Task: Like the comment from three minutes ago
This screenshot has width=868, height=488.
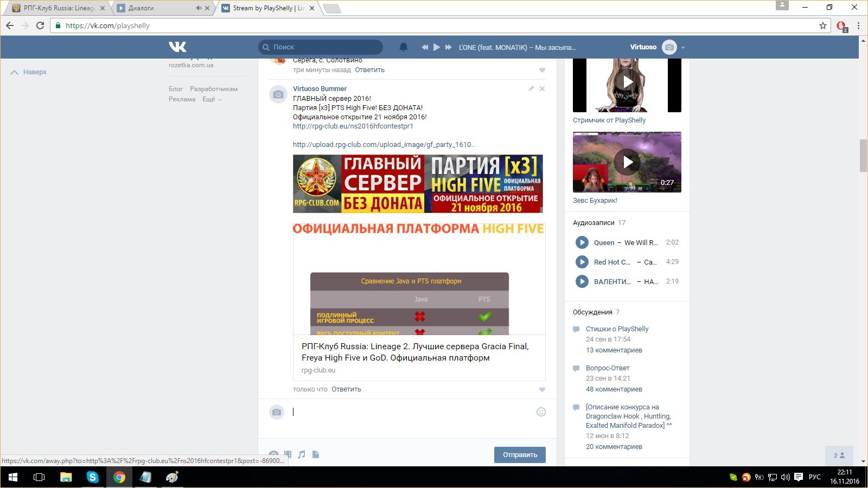Action: 542,70
